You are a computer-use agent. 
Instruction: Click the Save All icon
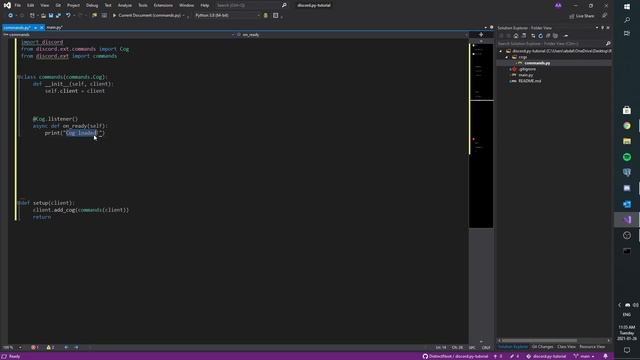pyautogui.click(x=58, y=16)
